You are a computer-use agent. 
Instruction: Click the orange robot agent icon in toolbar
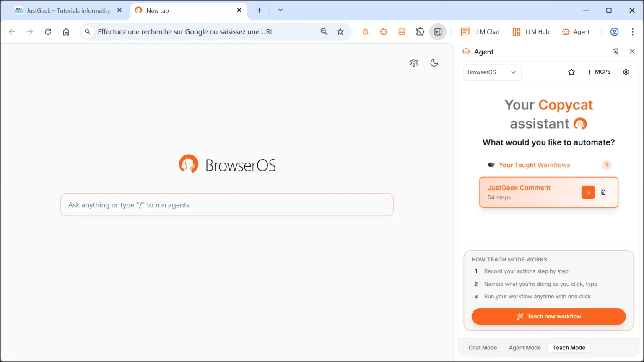[383, 31]
